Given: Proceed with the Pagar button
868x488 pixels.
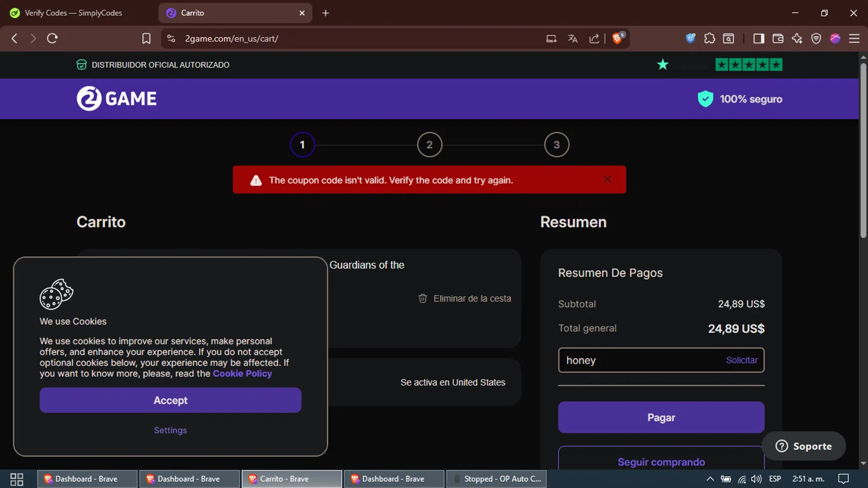Looking at the screenshot, I should click(661, 417).
